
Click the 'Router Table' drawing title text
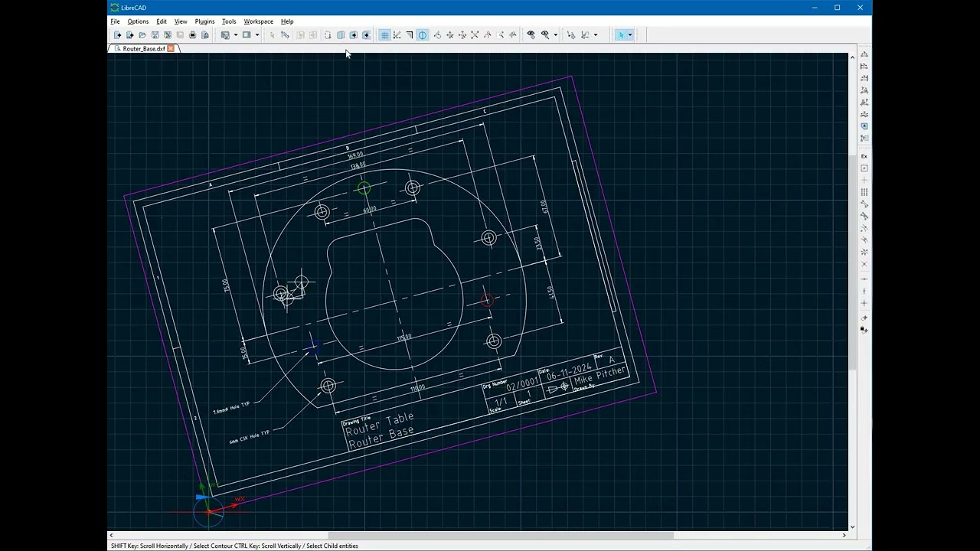(x=380, y=425)
